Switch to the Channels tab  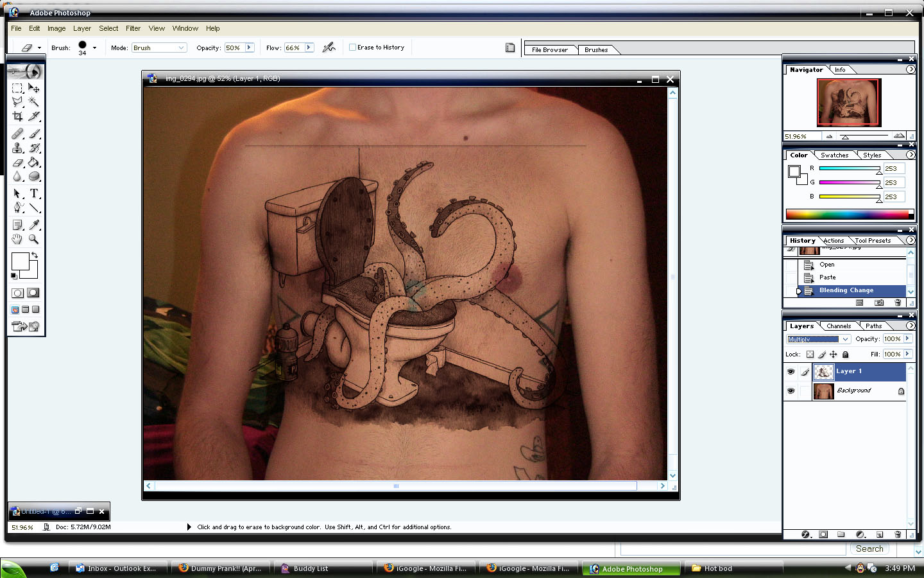coord(839,326)
